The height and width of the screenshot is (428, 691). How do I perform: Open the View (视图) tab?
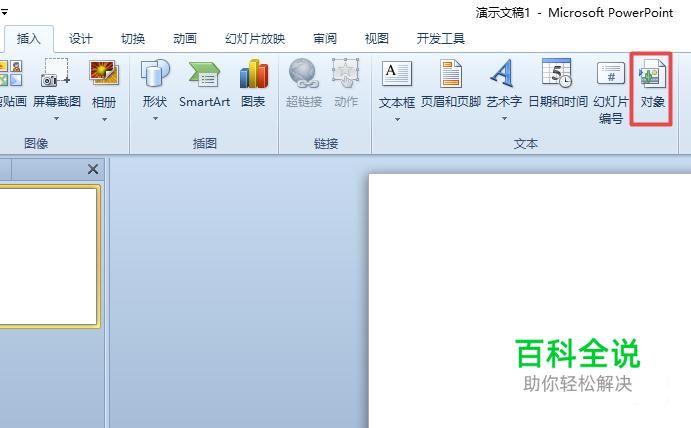(x=377, y=39)
